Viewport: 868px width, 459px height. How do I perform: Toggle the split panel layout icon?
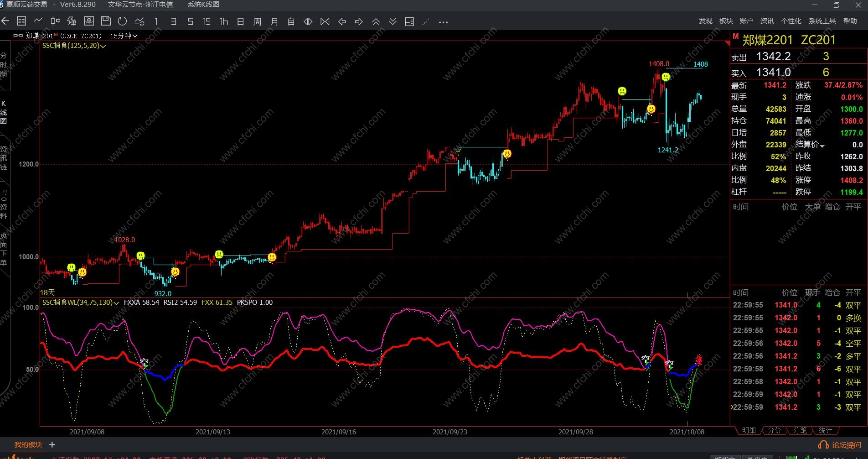[x=409, y=21]
